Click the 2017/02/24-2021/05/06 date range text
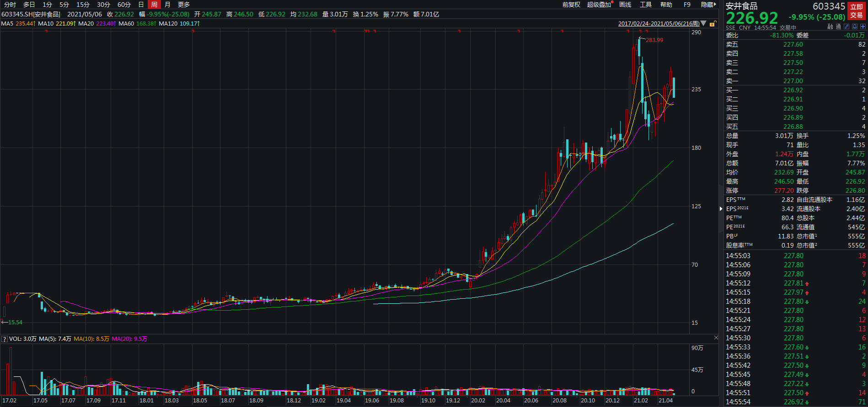This screenshot has height=407, width=868. point(658,23)
